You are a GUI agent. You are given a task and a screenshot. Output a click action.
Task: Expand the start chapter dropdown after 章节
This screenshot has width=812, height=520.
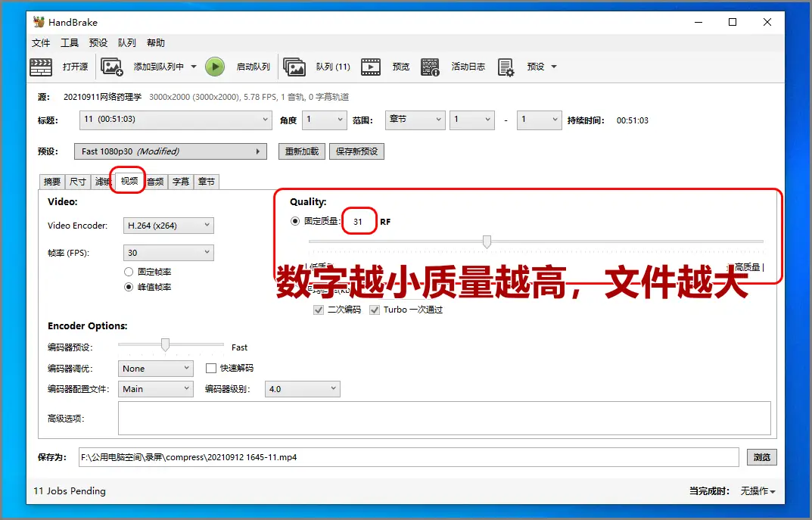point(471,120)
